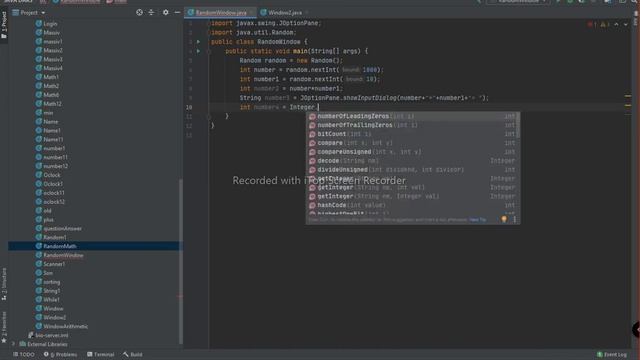Image resolution: width=640 pixels, height=360 pixels.
Task: Open Project panel settings gear
Action: pyautogui.click(x=165, y=13)
